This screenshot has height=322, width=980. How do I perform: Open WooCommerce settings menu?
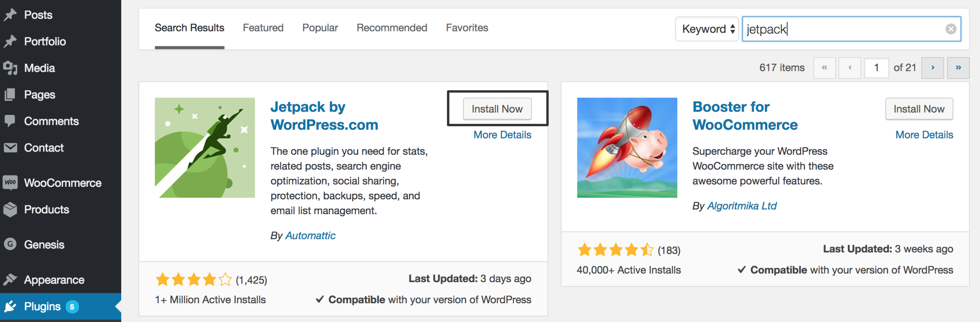pyautogui.click(x=63, y=183)
